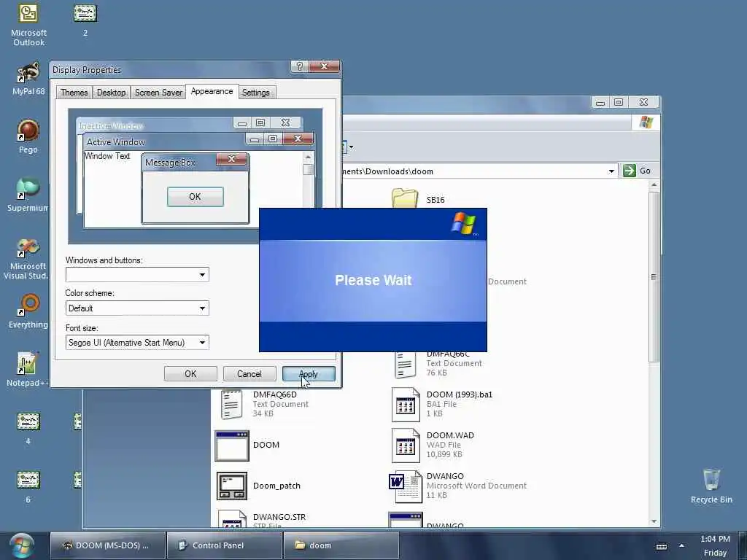Viewport: 747px width, 560px height.
Task: Select the Recycle Bin icon
Action: pos(711,486)
